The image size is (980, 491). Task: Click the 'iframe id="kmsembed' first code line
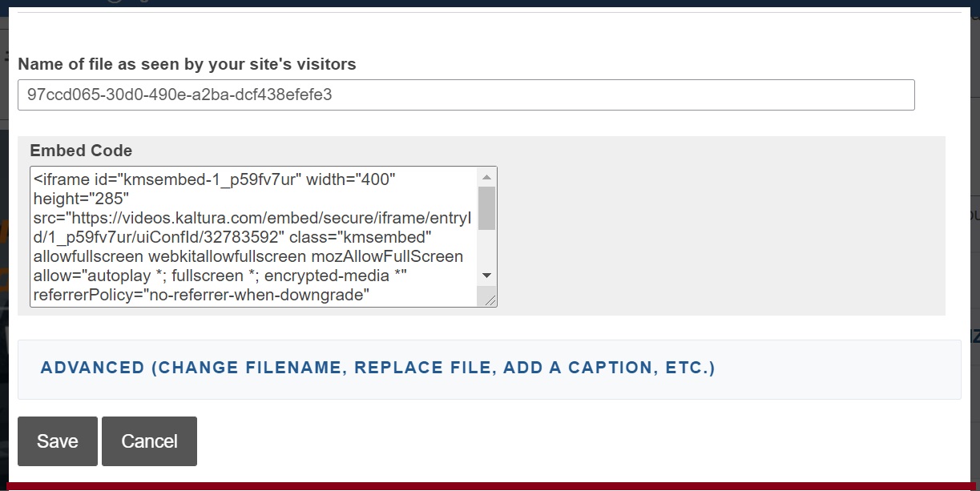215,179
